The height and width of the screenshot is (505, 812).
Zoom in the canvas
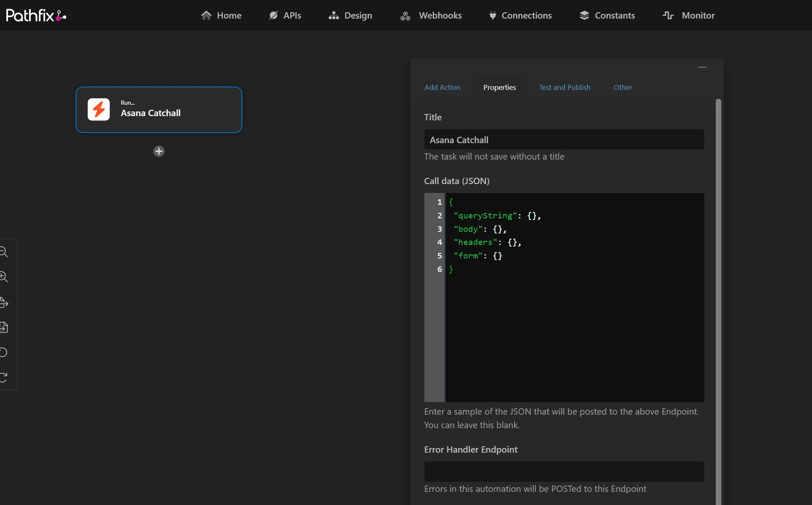4,277
